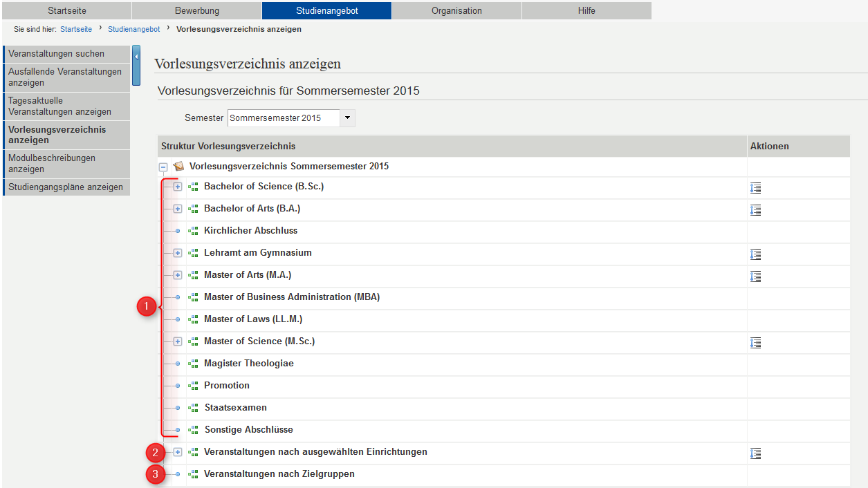The image size is (868, 488).
Task: Open the Bewerbung tab
Action: (197, 10)
